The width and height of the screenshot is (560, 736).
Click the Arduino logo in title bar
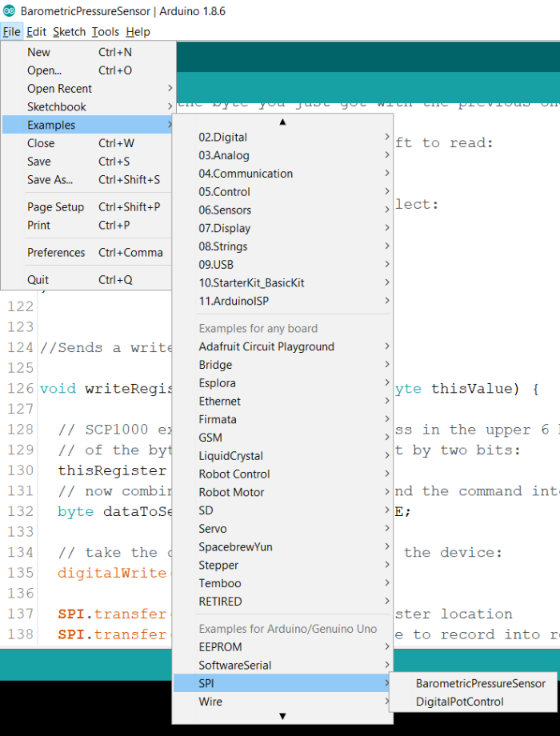coord(10,11)
